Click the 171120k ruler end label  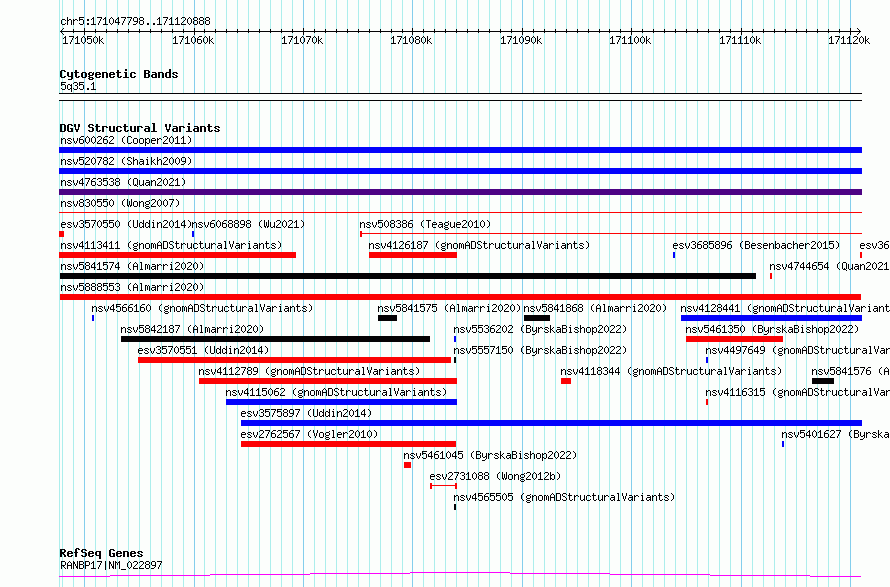(849, 40)
